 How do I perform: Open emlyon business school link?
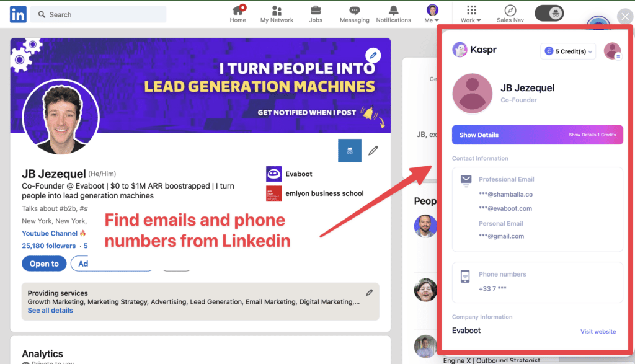324,193
